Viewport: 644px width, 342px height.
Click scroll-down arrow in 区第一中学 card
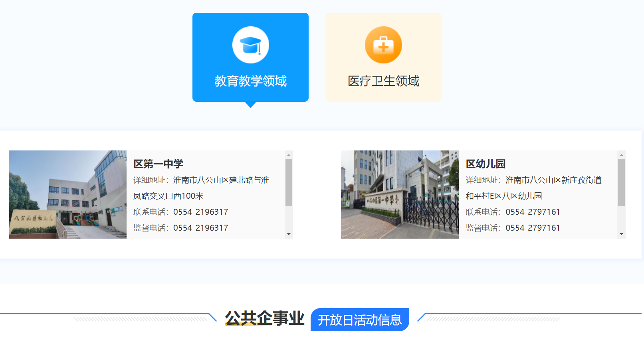click(x=289, y=234)
